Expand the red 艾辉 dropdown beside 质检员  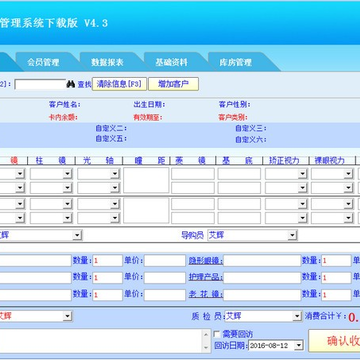(68, 316)
